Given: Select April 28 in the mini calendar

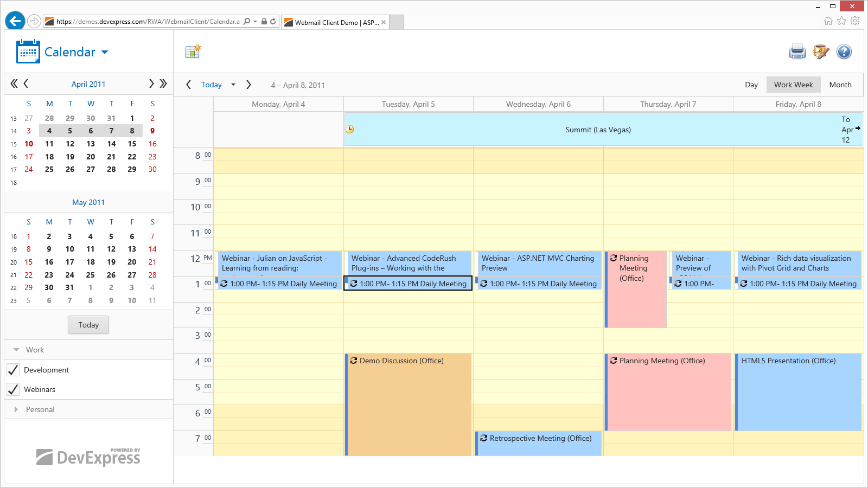Looking at the screenshot, I should (x=111, y=169).
